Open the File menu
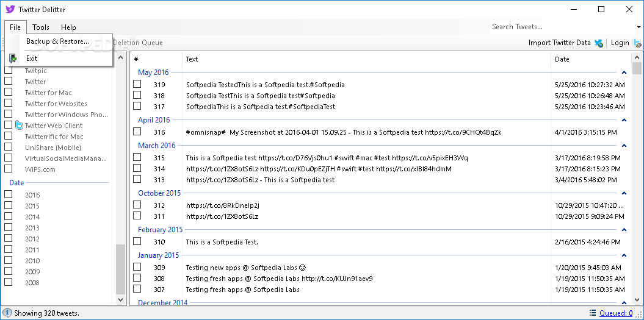 coord(15,27)
